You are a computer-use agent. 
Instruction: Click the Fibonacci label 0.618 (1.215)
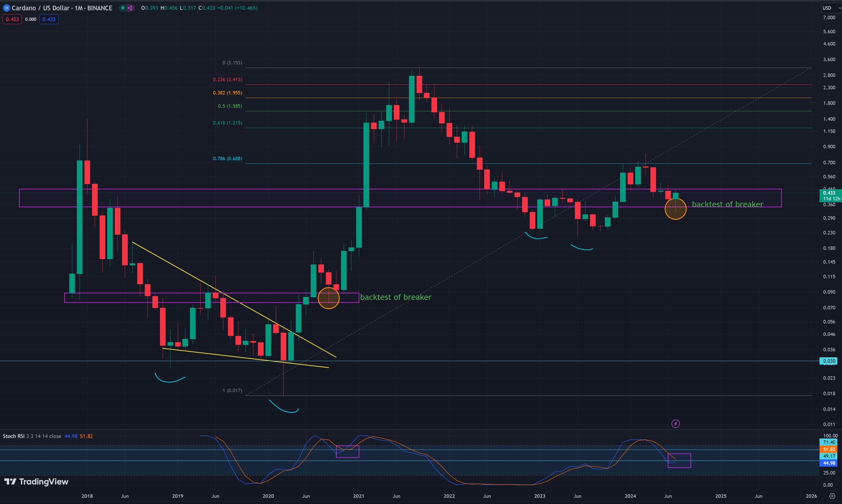pos(227,123)
